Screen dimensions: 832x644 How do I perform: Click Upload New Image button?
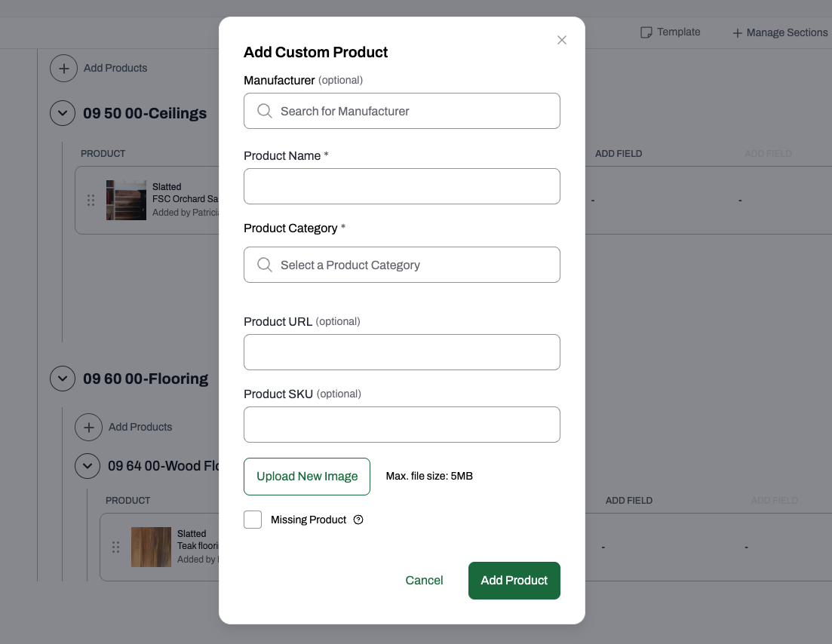(307, 477)
